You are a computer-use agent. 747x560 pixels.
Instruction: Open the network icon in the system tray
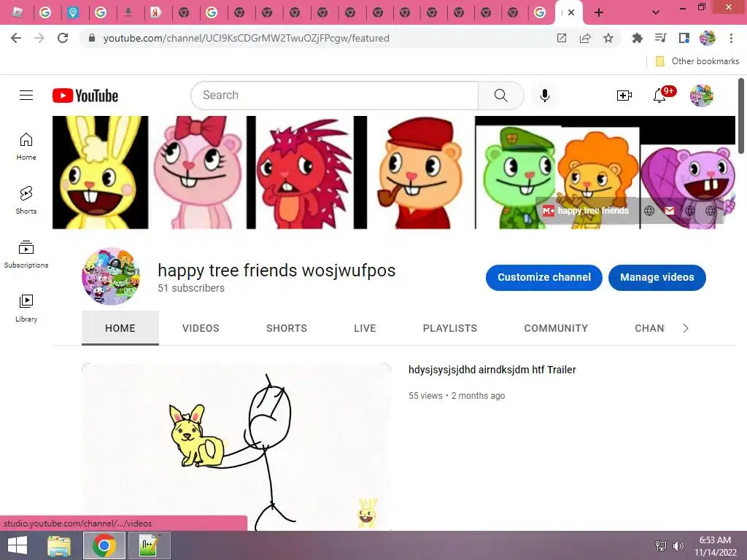coord(661,545)
